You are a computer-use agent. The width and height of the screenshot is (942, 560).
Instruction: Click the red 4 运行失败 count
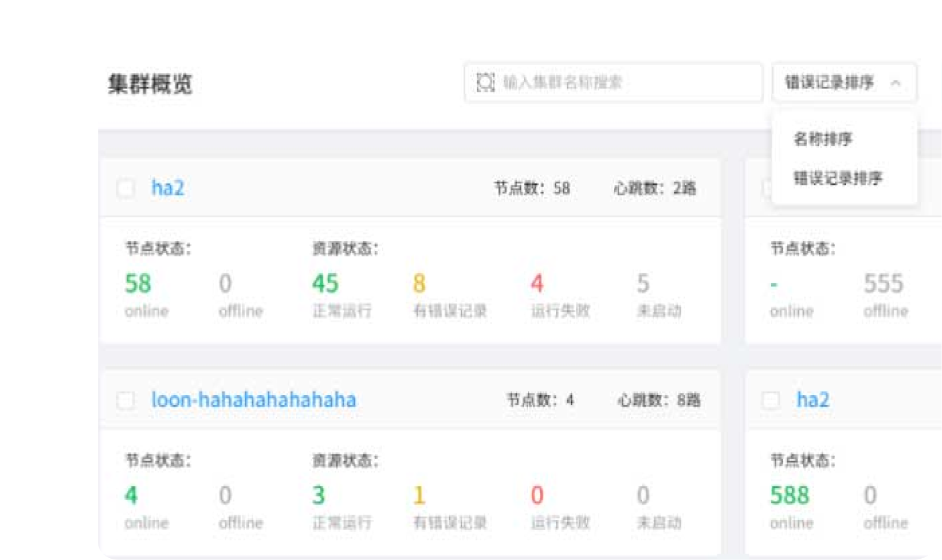[x=537, y=284]
